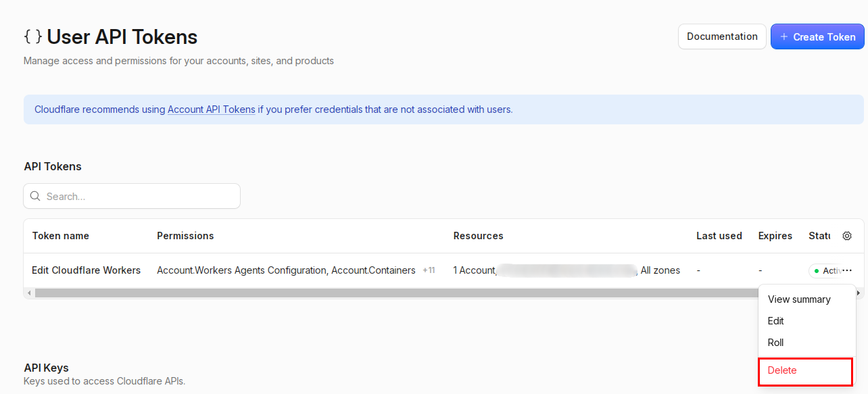Focus the API Tokens search field

pyautogui.click(x=132, y=196)
